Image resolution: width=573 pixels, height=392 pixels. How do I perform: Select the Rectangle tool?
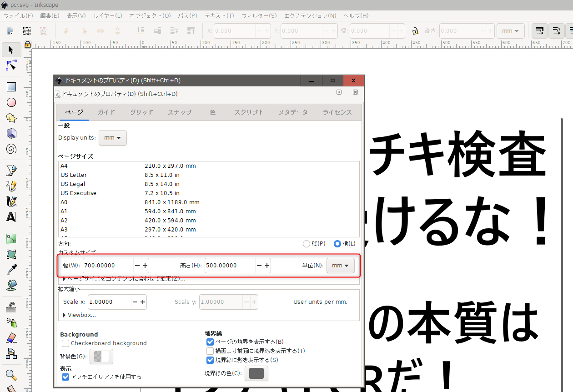[11, 87]
